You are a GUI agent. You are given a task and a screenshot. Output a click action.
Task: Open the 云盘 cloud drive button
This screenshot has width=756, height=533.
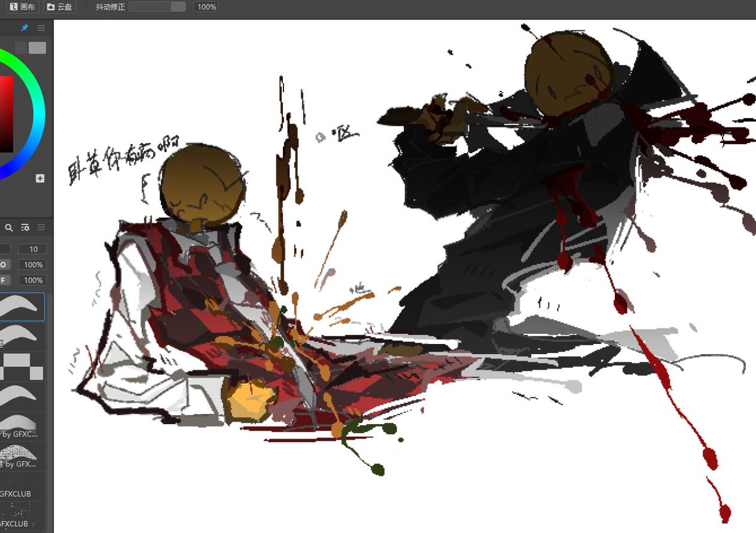click(x=60, y=7)
